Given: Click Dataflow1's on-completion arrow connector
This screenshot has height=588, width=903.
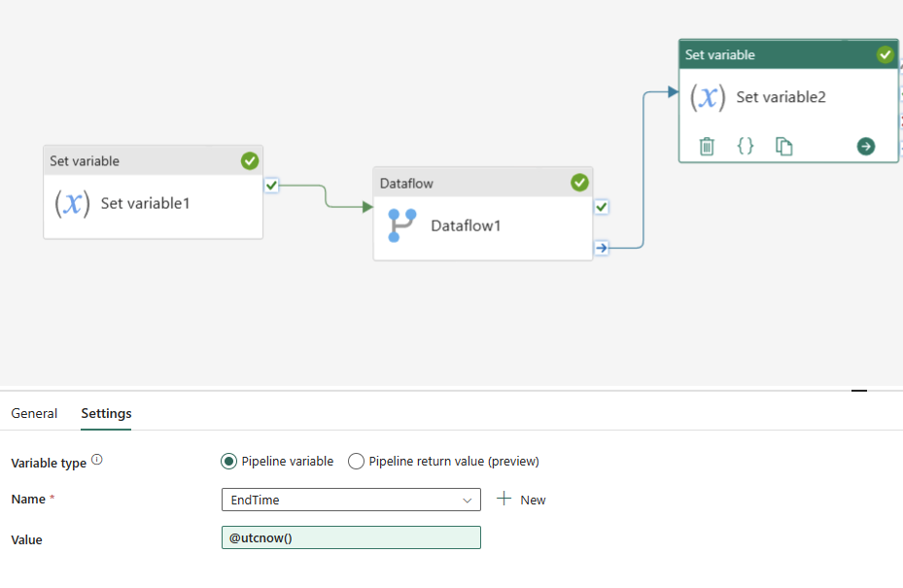Looking at the screenshot, I should tap(602, 248).
